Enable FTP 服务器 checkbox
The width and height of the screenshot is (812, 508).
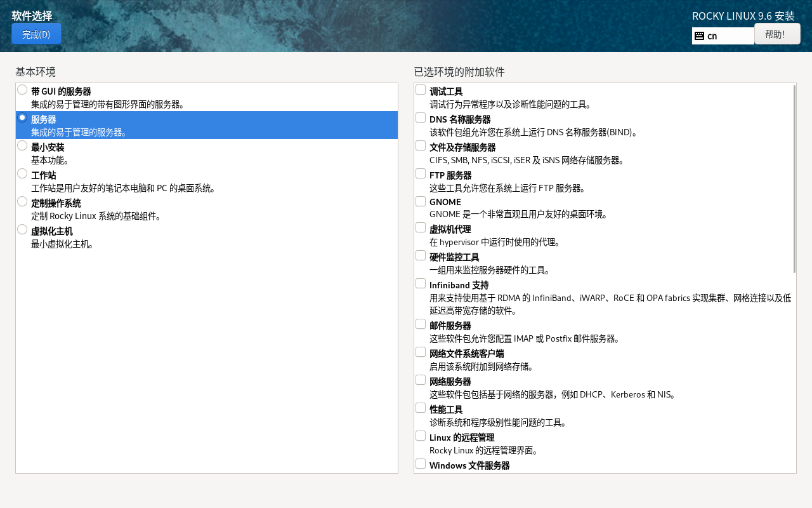coord(421,174)
